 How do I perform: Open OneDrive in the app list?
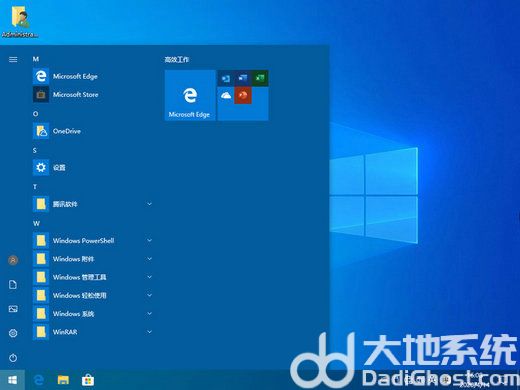92,131
